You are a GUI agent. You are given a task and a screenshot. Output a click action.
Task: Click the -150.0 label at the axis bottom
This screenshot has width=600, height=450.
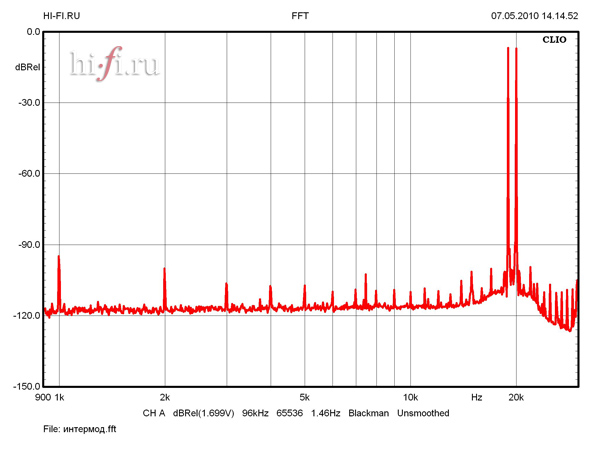[25, 386]
